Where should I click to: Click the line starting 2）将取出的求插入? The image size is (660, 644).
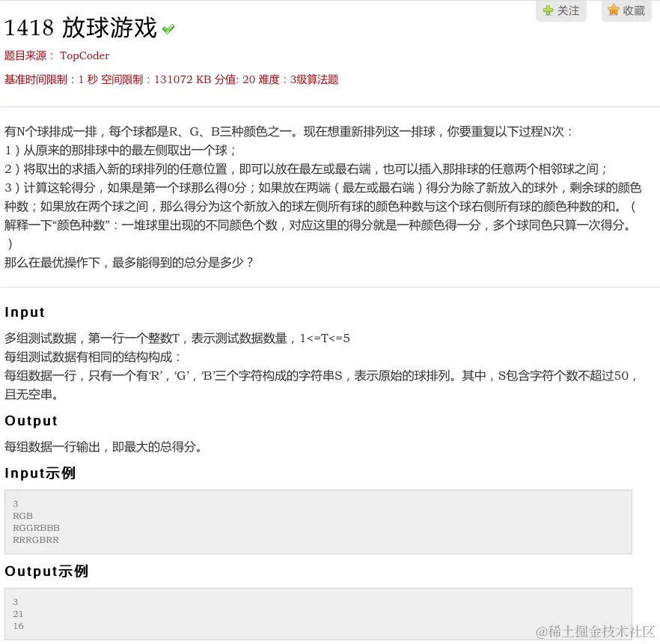[306, 169]
